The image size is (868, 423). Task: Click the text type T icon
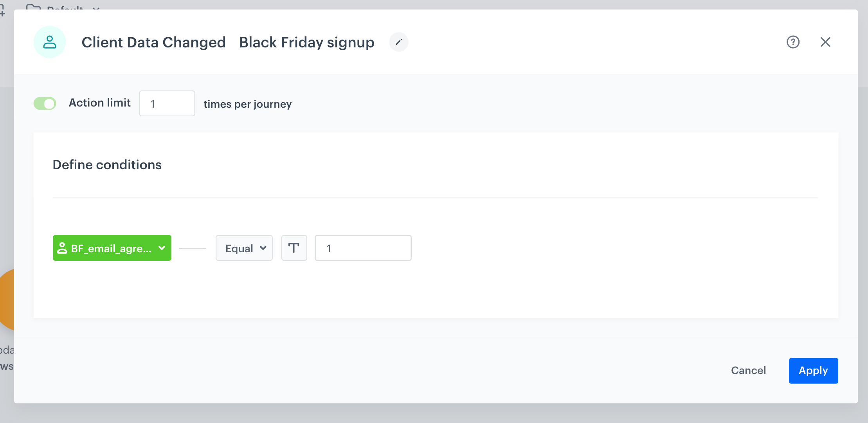coord(294,248)
